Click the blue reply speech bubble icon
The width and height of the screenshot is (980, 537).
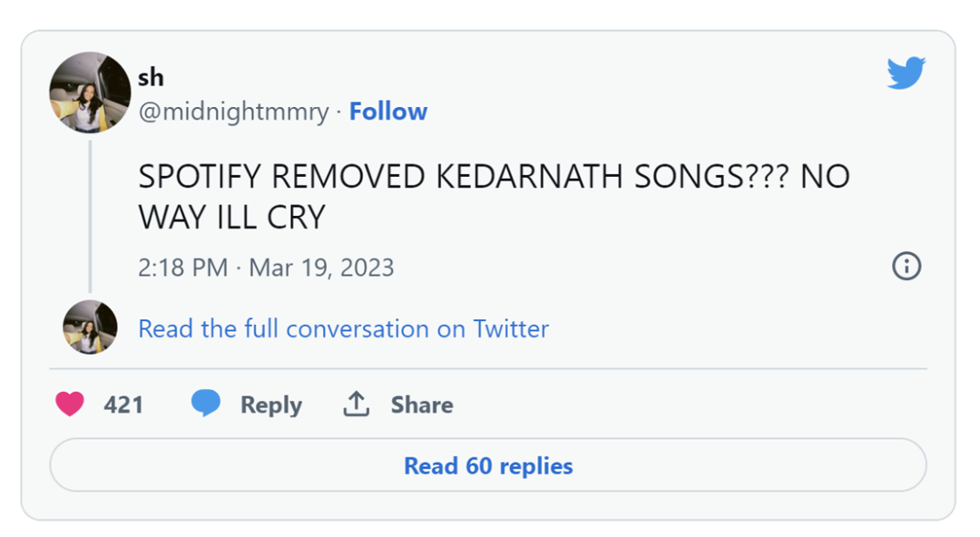[206, 404]
